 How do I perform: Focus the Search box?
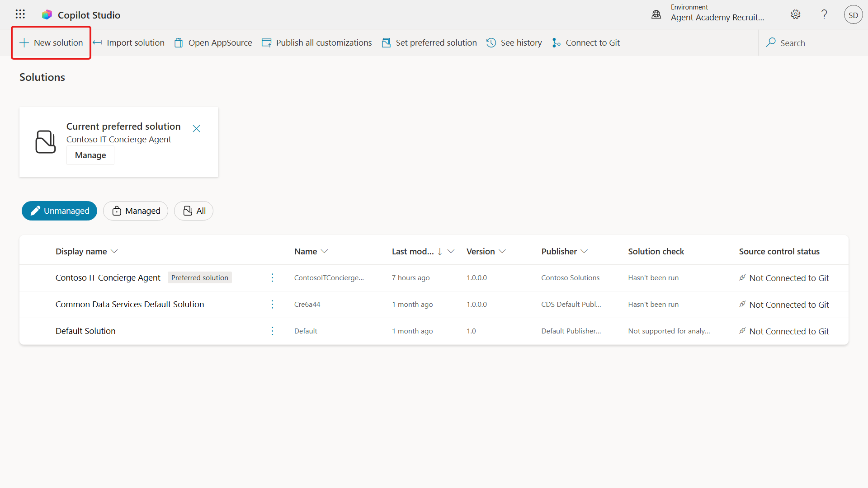[813, 43]
